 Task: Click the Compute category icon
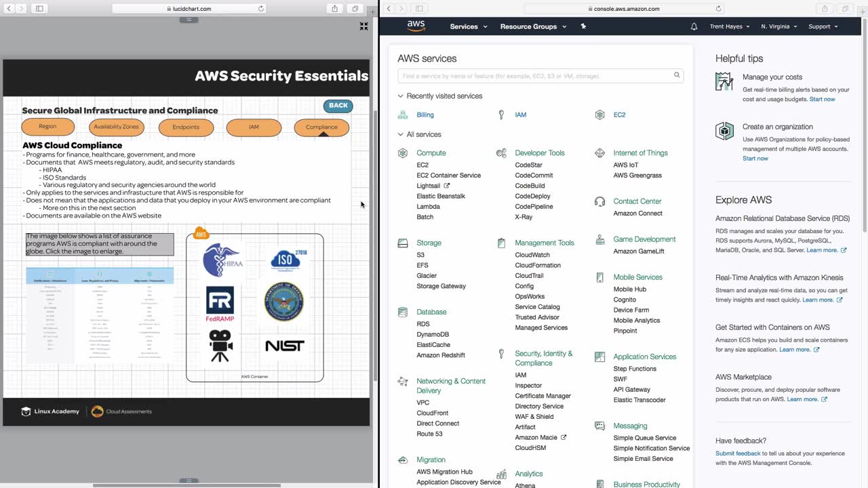tap(403, 153)
